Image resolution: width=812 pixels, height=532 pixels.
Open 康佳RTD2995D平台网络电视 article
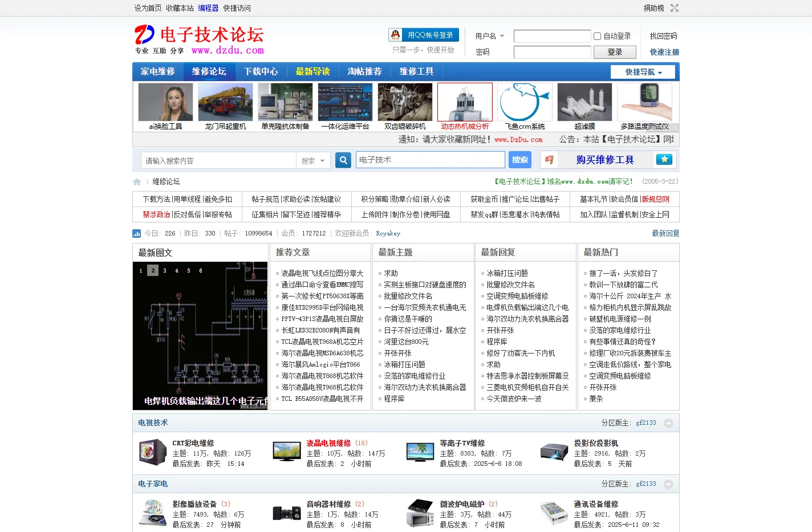(x=322, y=307)
